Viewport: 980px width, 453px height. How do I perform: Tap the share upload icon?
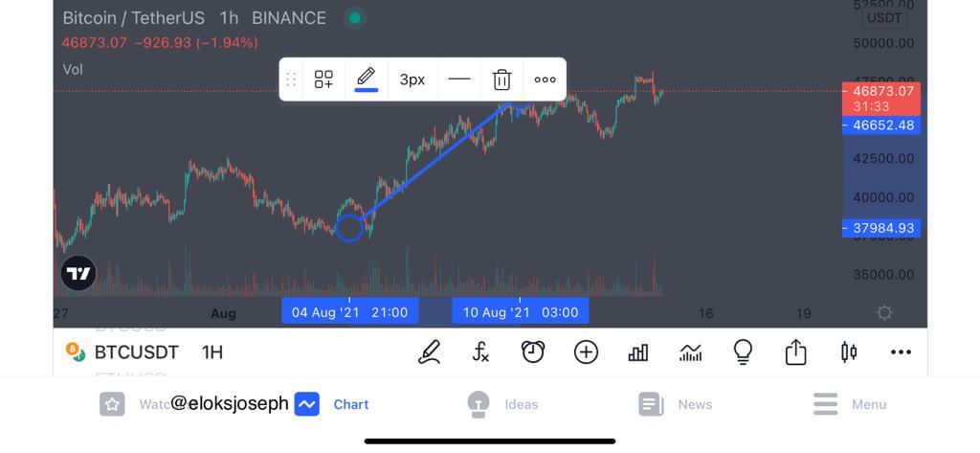tap(795, 352)
